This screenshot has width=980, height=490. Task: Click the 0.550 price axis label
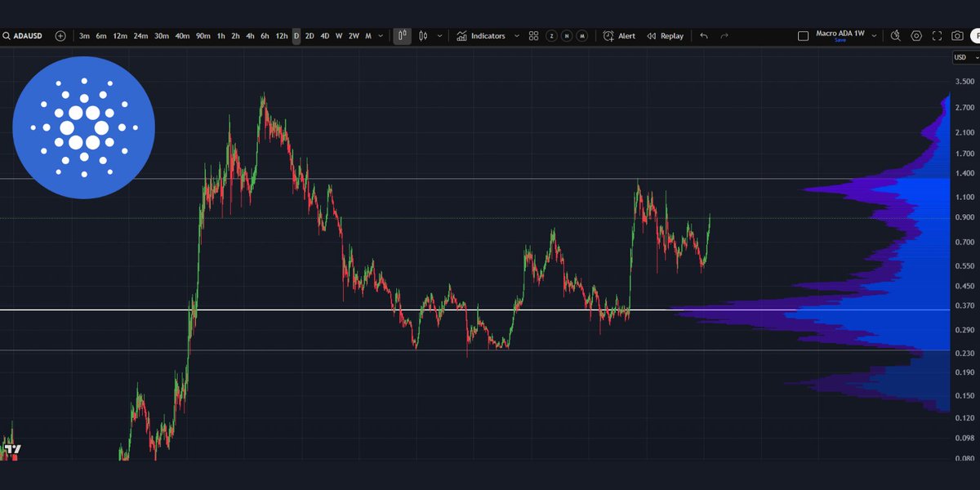pos(964,266)
